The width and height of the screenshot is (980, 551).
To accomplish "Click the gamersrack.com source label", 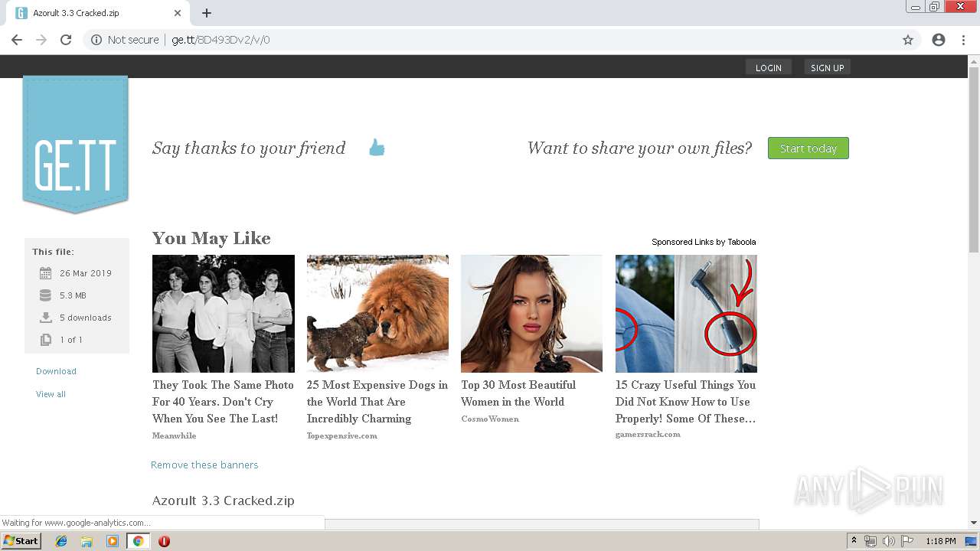I will [x=648, y=434].
